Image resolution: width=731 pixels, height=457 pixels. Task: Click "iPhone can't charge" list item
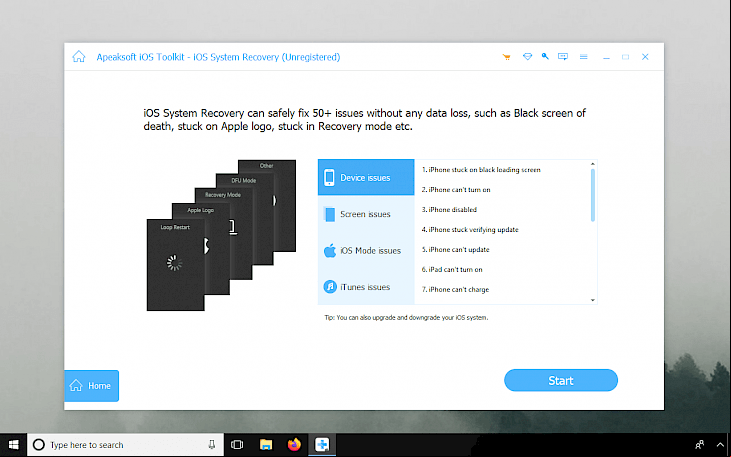pyautogui.click(x=455, y=290)
